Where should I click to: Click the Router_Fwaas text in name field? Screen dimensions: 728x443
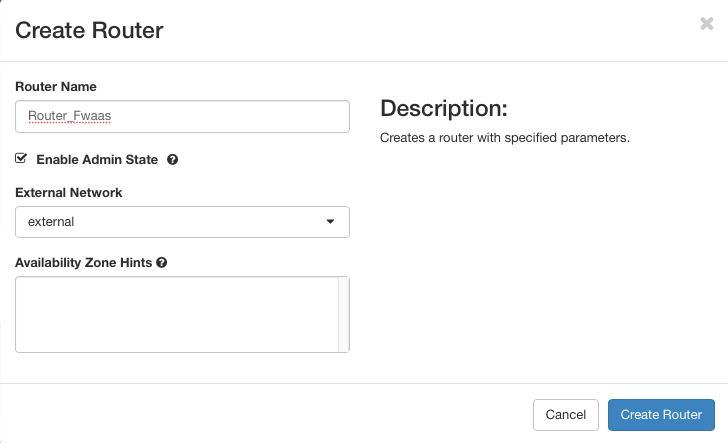(x=69, y=116)
